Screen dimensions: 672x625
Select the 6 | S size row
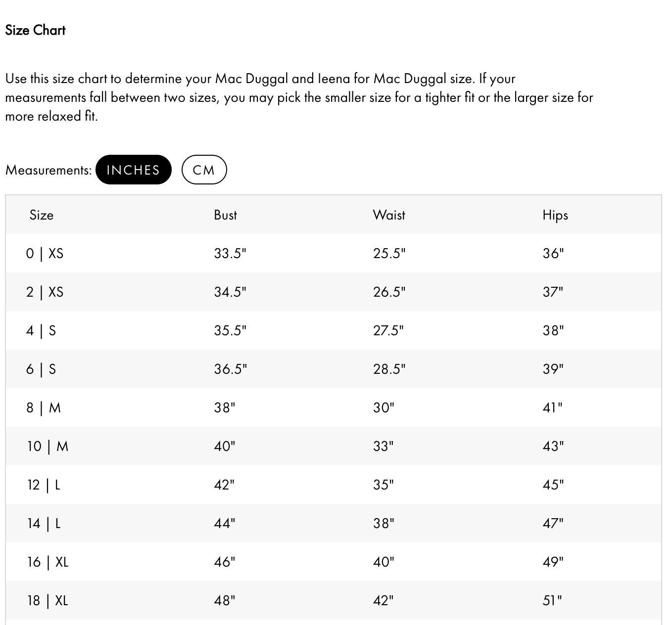[41, 369]
